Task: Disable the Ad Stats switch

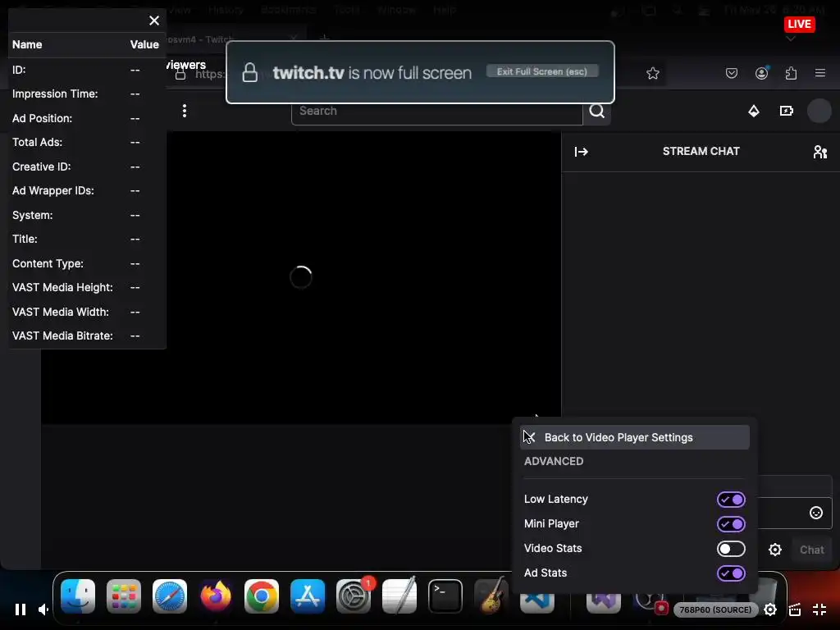Action: 731,573
